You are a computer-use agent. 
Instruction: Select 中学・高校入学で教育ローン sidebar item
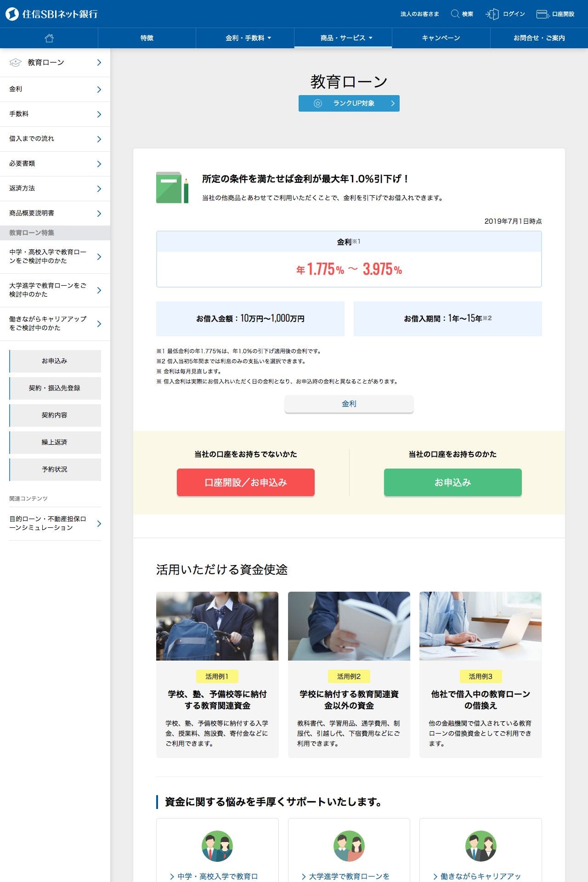pos(55,257)
